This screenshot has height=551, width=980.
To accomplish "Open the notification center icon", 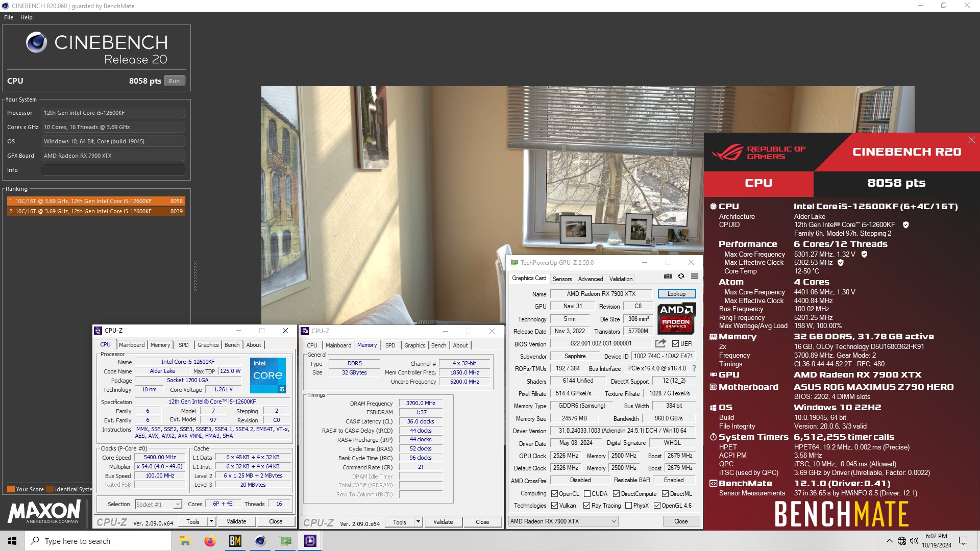I will (x=963, y=541).
